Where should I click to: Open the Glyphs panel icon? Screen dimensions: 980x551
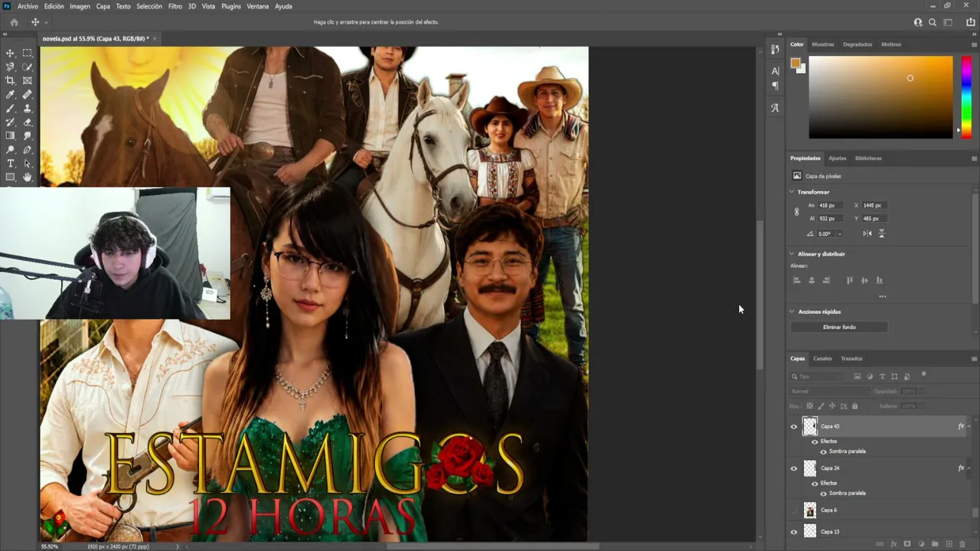pos(775,108)
